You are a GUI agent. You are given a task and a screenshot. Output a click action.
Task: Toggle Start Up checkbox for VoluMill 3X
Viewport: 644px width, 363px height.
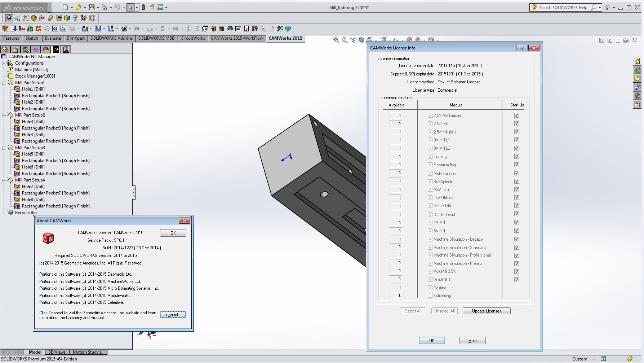(x=516, y=280)
